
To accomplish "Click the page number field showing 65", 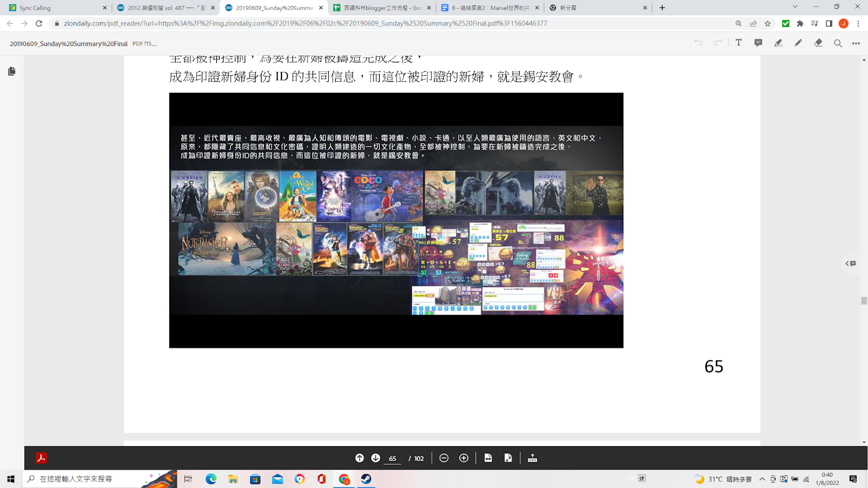I will pyautogui.click(x=392, y=459).
